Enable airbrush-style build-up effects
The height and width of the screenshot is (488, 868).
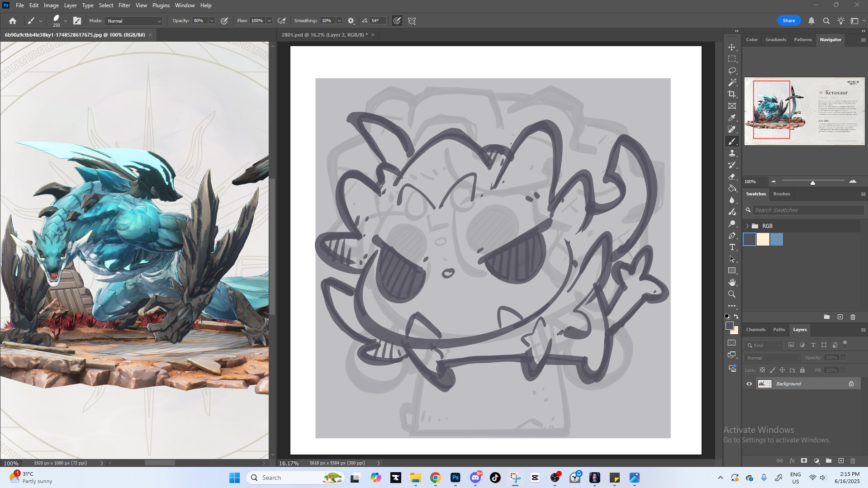(282, 21)
